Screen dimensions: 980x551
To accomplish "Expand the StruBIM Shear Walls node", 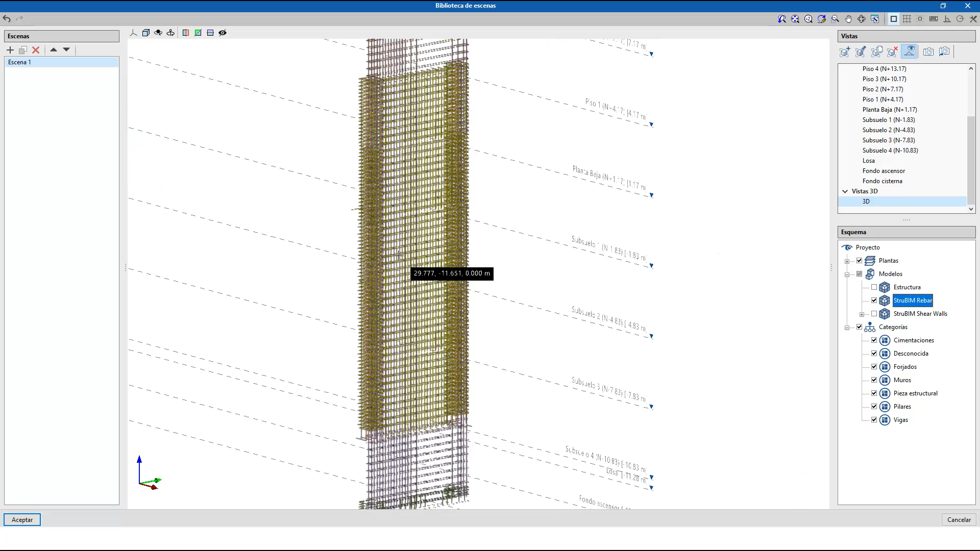I will pyautogui.click(x=862, y=314).
